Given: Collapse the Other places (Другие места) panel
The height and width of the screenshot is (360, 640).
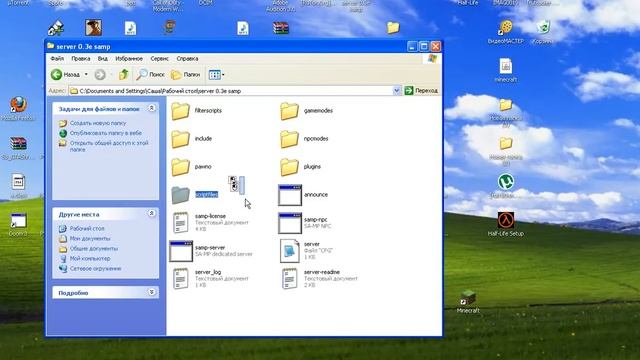Looking at the screenshot, I should (151, 213).
